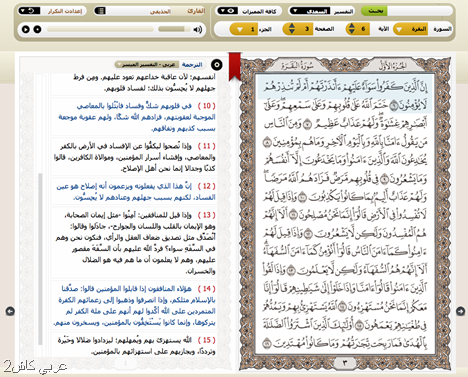Click the السورة label in toolbar
The image size is (468, 377).
[442, 29]
